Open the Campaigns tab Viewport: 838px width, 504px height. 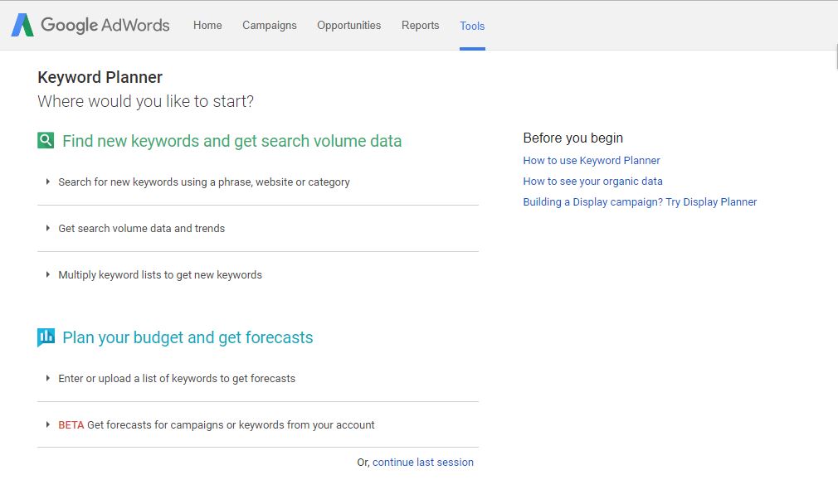click(270, 25)
